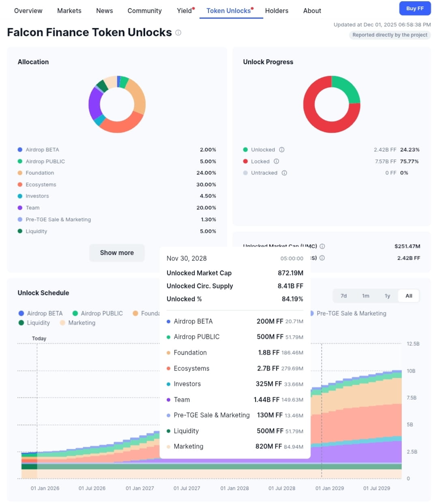Select the All chart range

(x=409, y=296)
